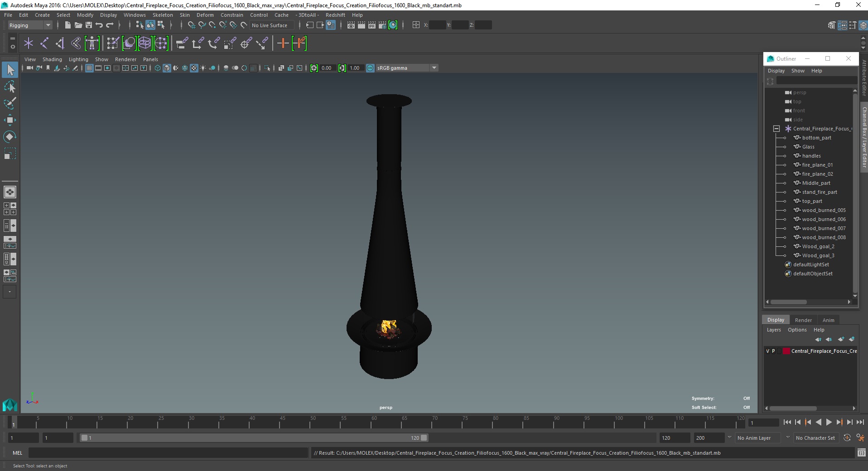Collapse the Central_Fireplace_Focus group in Outliner

(776, 129)
